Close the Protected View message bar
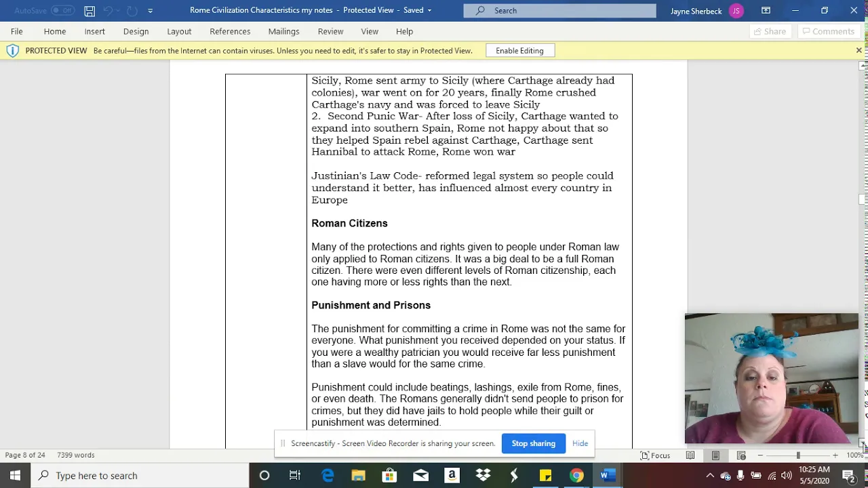 pos(859,51)
